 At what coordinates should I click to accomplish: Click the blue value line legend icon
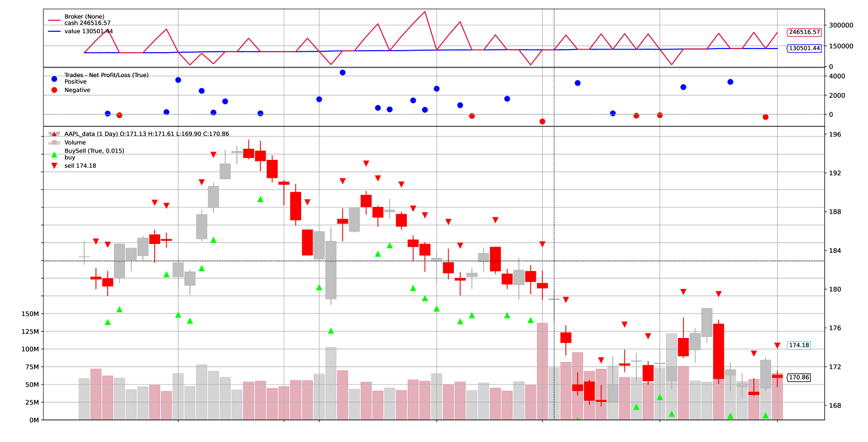point(54,31)
